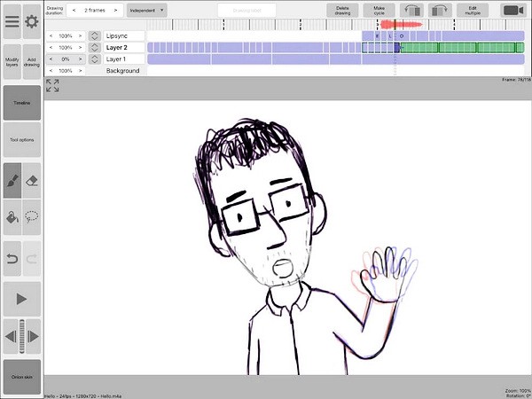The image size is (532, 399).
Task: Open the hamburger main menu
Action: point(12,20)
